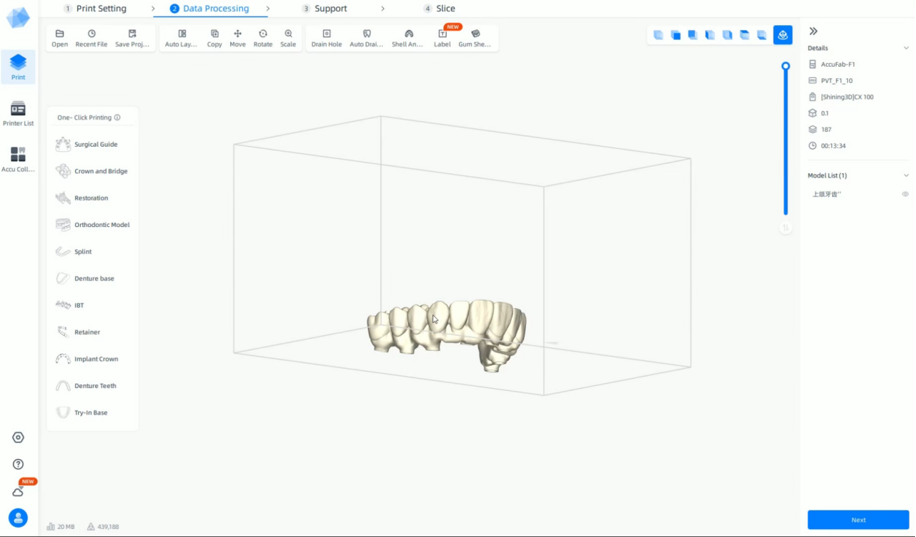Choose Surgical Guide one-click printing
The image size is (916, 537).
pyautogui.click(x=95, y=144)
